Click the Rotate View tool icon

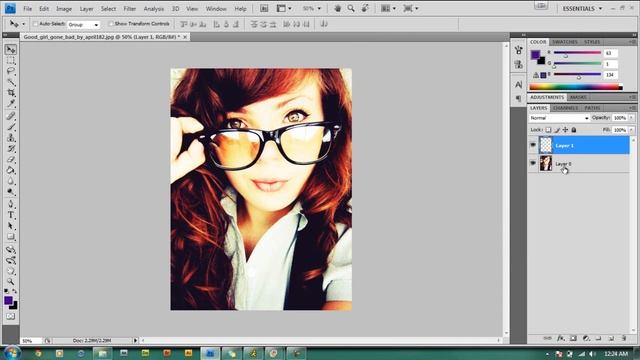coord(365,8)
